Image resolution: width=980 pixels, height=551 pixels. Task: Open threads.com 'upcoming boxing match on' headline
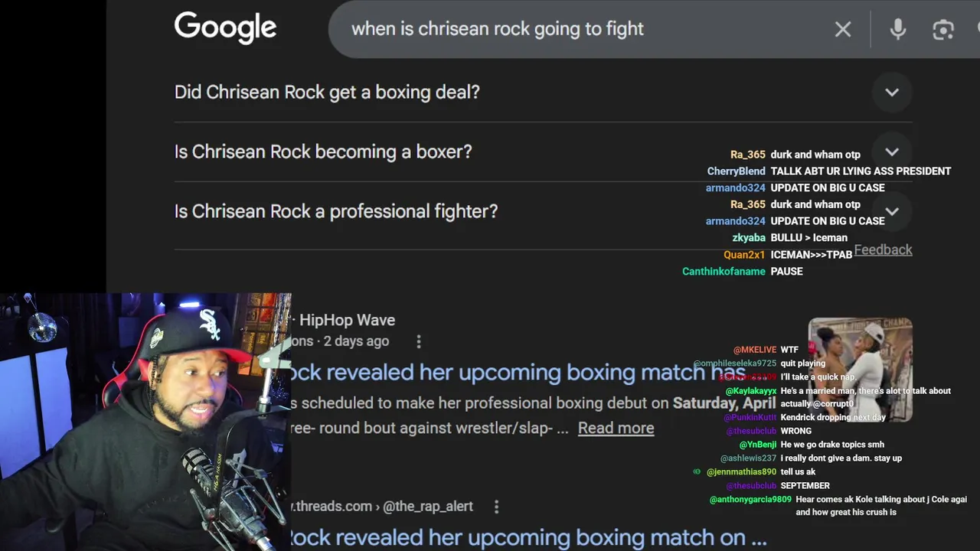(528, 537)
